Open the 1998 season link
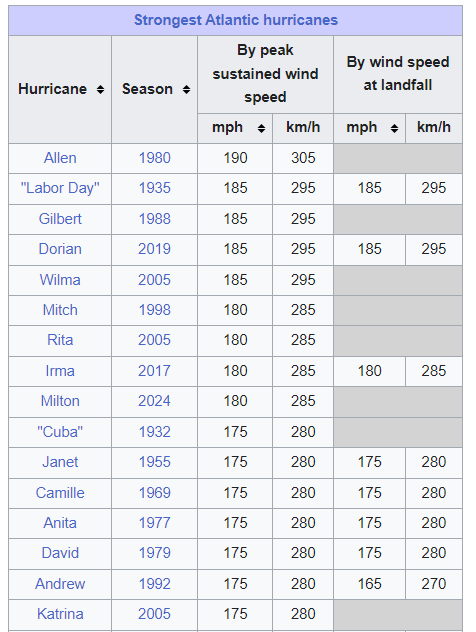This screenshot has width=476, height=632. point(154,310)
